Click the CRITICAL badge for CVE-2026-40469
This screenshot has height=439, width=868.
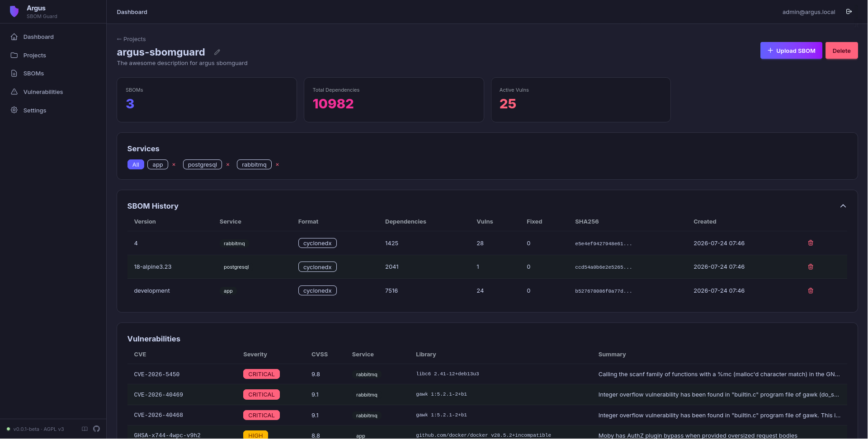coord(261,395)
